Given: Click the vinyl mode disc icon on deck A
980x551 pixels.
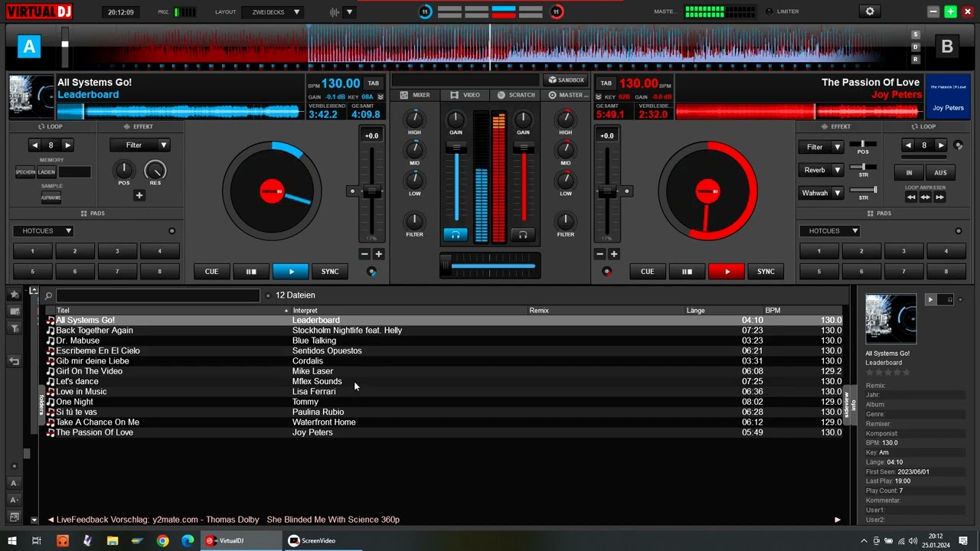Looking at the screenshot, I should pyautogui.click(x=372, y=272).
